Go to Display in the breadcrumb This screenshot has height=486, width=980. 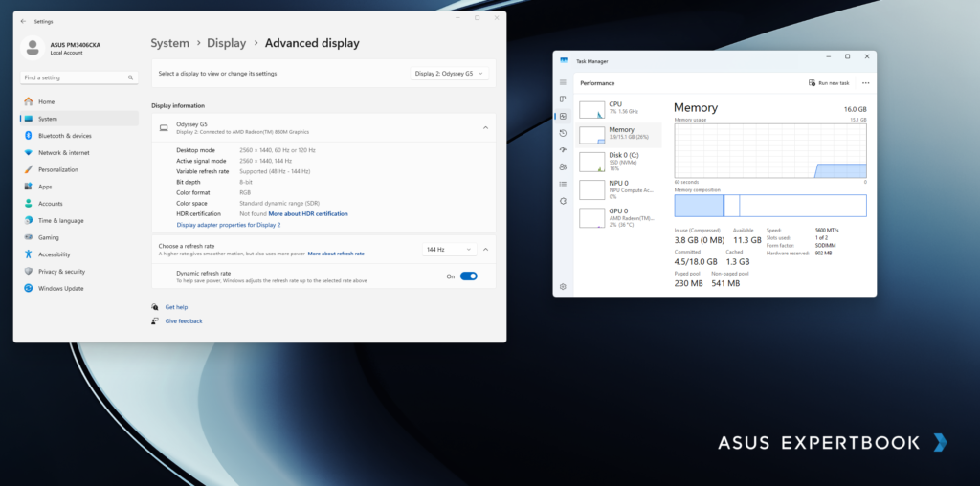[x=226, y=43]
